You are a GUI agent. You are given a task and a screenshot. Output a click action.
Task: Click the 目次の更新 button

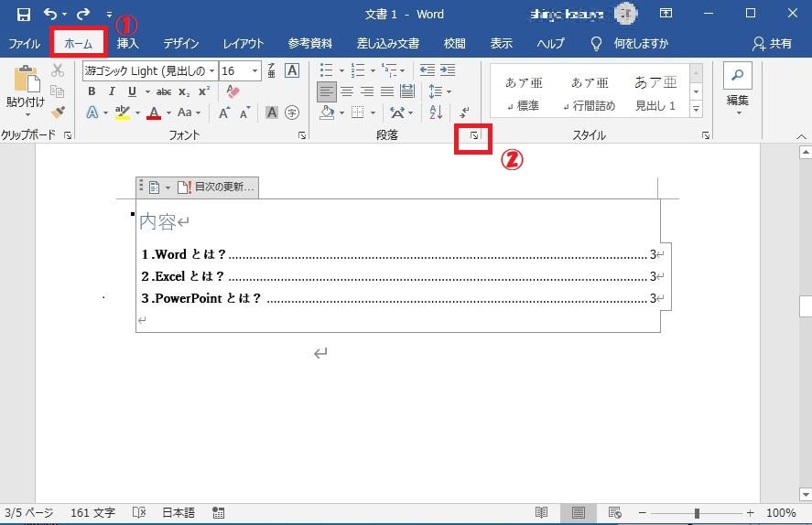pos(216,187)
